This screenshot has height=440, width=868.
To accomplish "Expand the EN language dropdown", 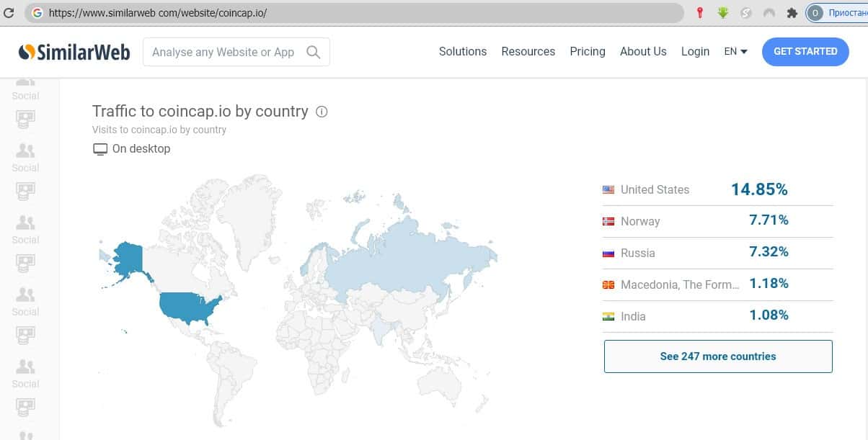I will pos(735,52).
